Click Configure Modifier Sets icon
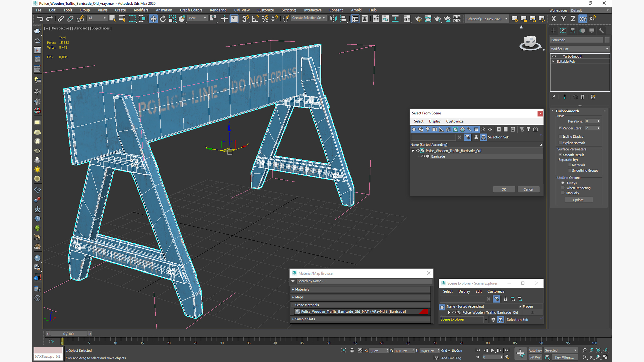 [593, 97]
